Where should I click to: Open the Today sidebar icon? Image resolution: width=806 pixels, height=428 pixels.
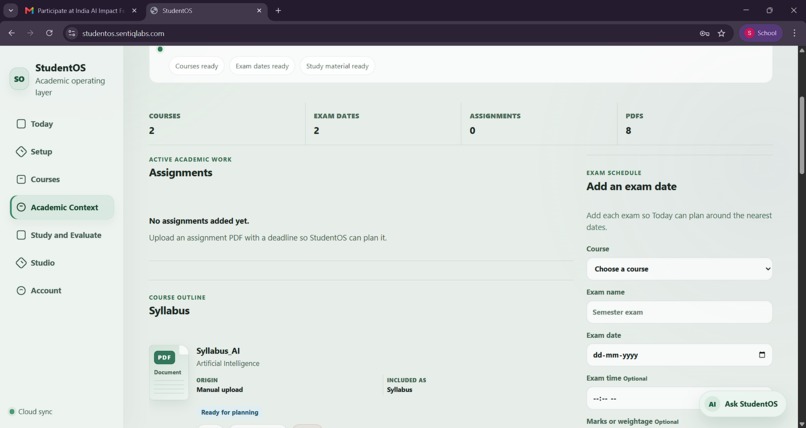[21, 124]
